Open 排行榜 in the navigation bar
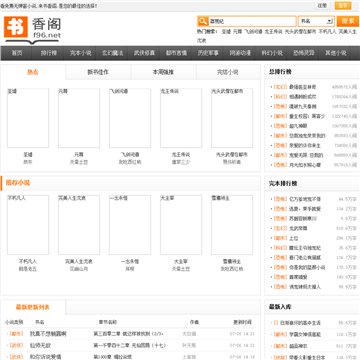This screenshot has width=360, height=360. point(49,53)
